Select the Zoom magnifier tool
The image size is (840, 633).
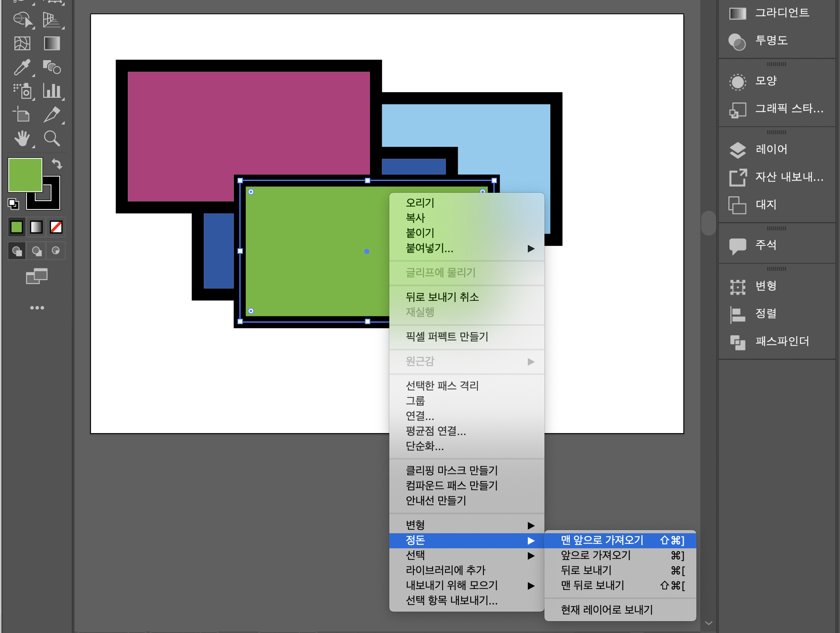pos(52,139)
